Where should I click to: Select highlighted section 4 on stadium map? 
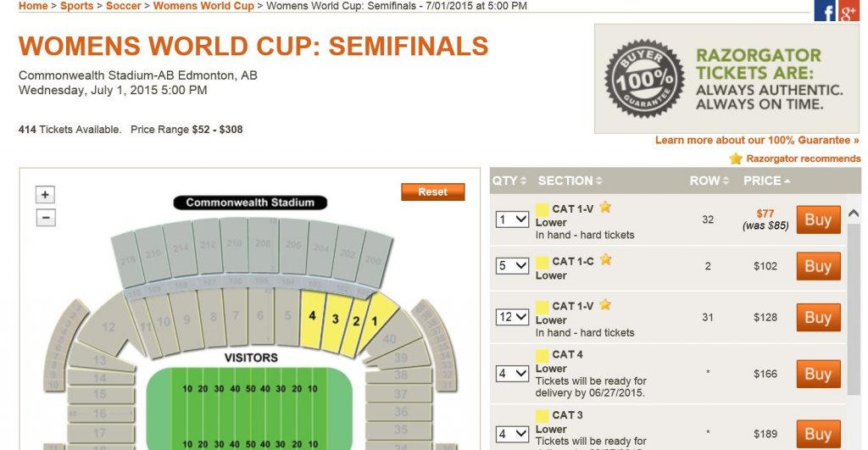tap(311, 316)
